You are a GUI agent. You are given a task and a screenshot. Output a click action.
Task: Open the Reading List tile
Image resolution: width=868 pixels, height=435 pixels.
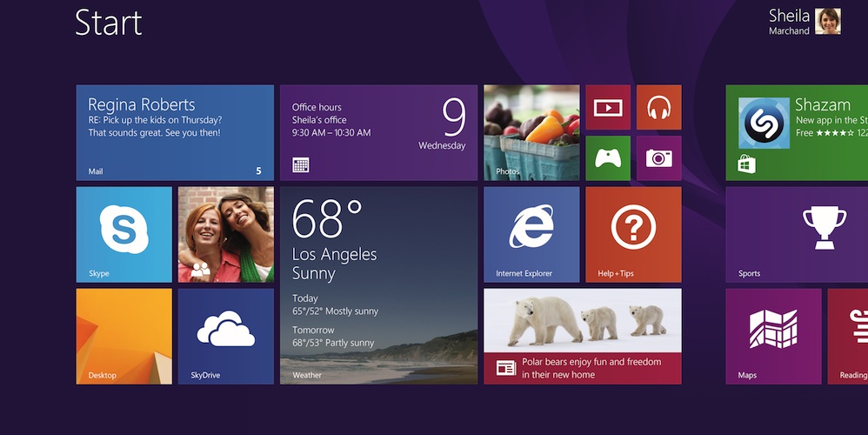tap(848, 336)
